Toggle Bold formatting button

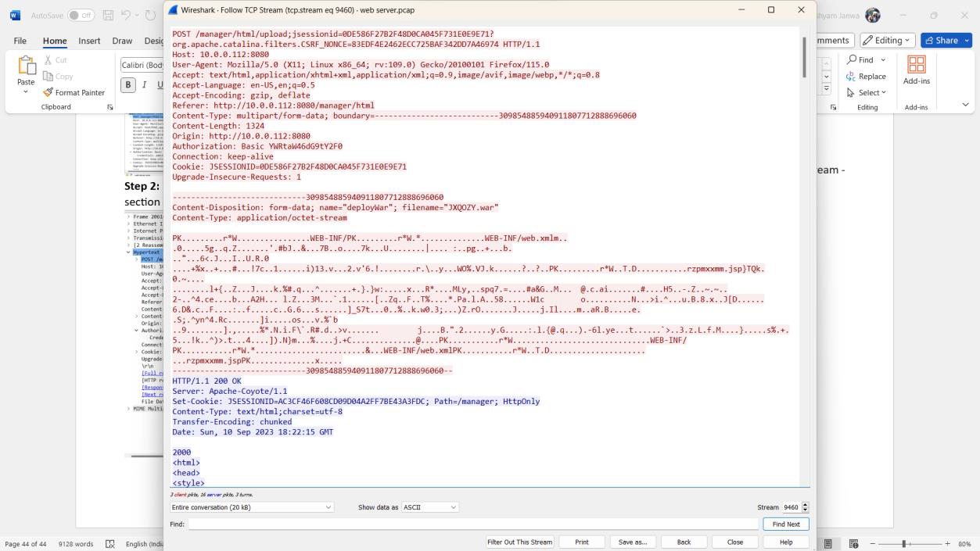pyautogui.click(x=128, y=85)
